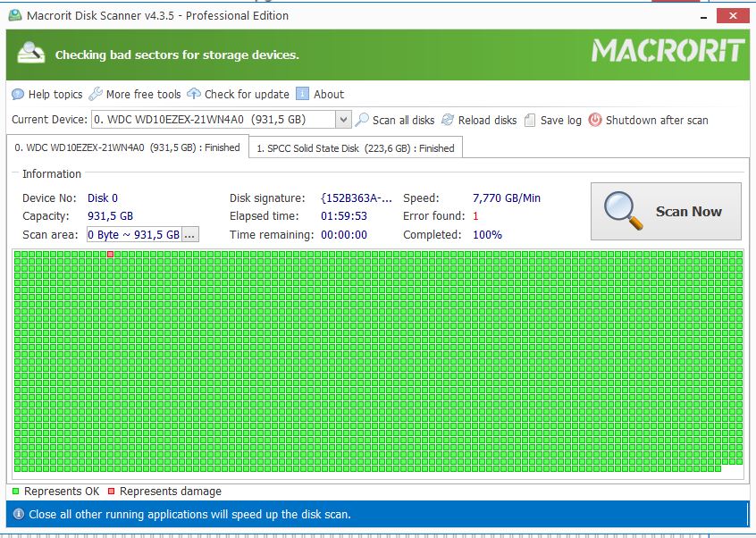Click the cloud upload update icon
Image resolution: width=756 pixels, height=538 pixels.
click(x=194, y=94)
